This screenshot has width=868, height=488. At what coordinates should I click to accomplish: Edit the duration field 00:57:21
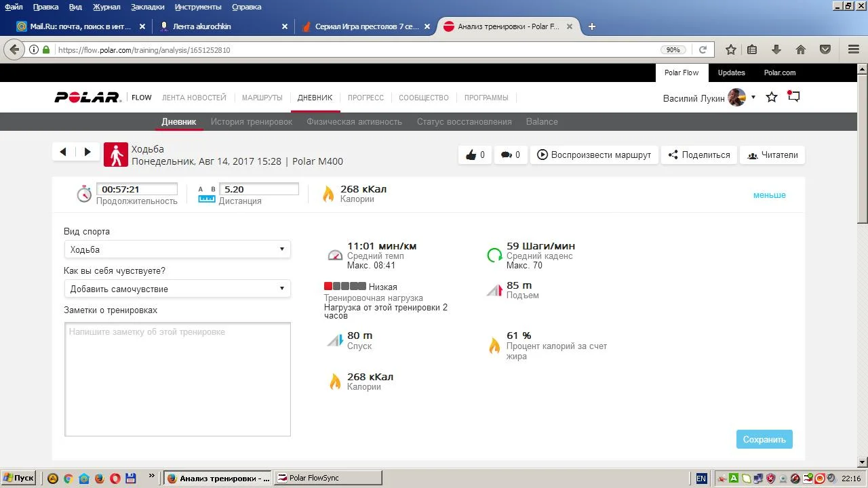(x=136, y=190)
